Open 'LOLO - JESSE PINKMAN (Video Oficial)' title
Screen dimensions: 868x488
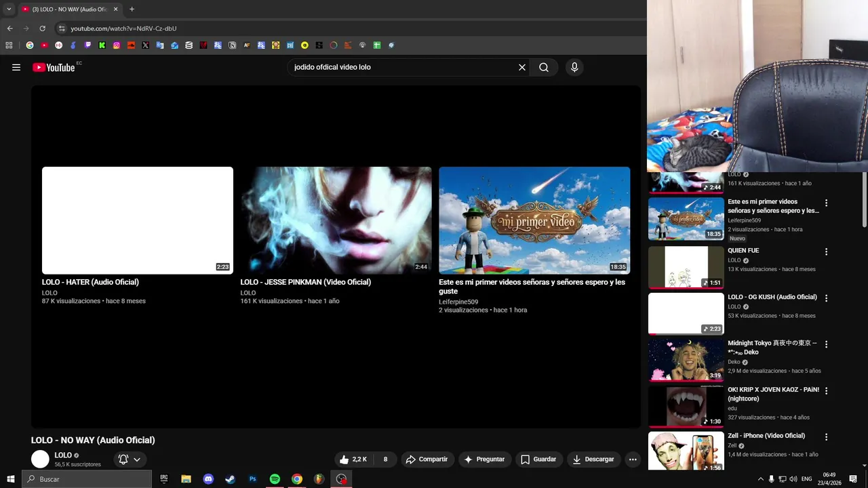(x=306, y=282)
